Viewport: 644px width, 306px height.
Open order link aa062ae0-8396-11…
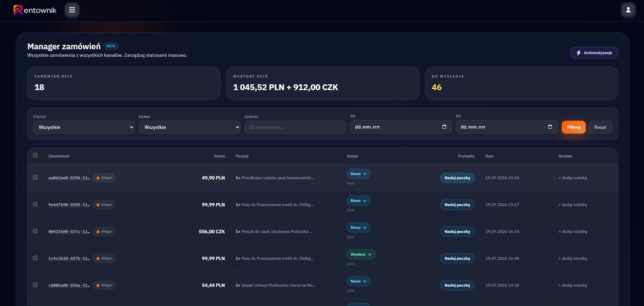coord(69,178)
